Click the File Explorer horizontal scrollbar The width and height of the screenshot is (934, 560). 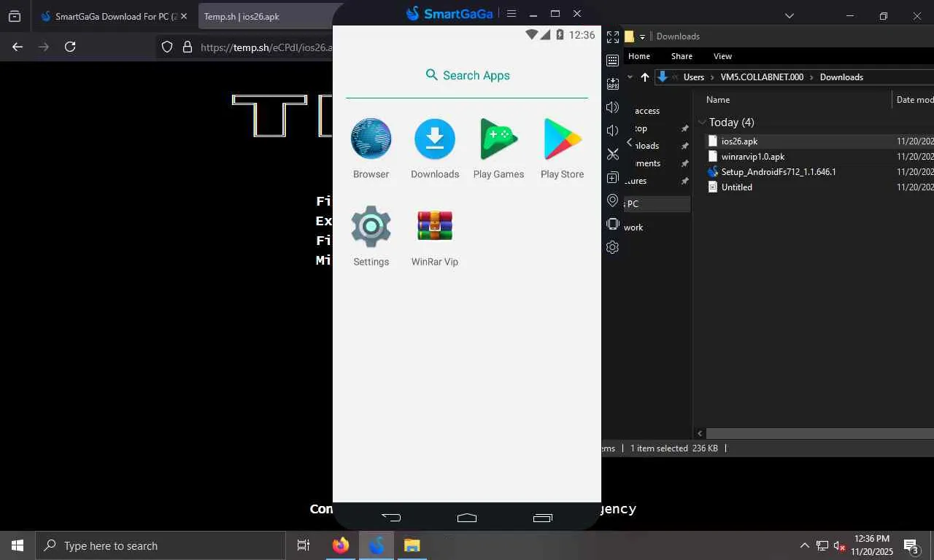pos(821,433)
